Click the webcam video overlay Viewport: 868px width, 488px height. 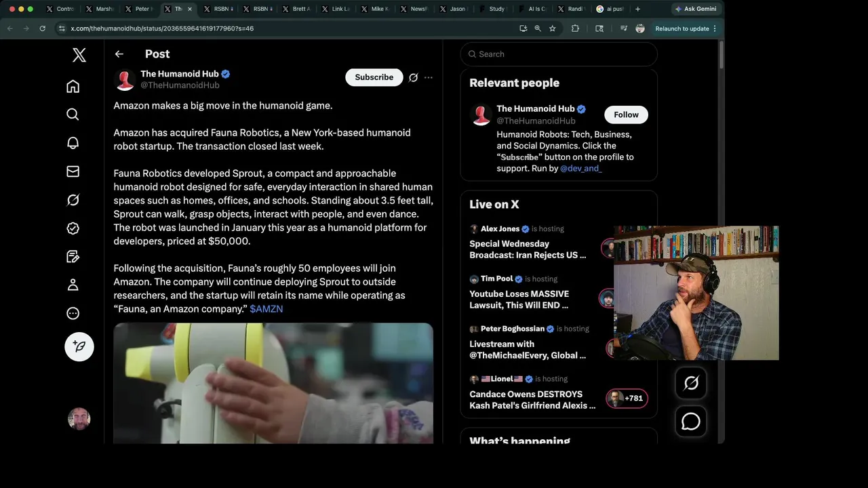[696, 293]
